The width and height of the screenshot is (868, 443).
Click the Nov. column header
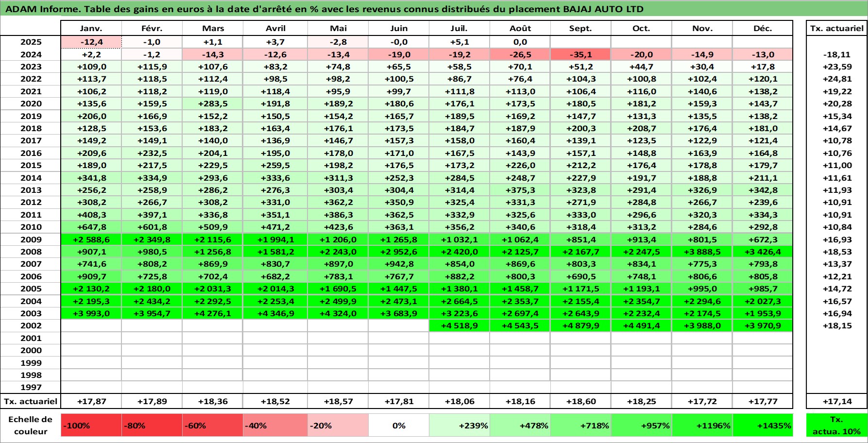click(x=702, y=28)
